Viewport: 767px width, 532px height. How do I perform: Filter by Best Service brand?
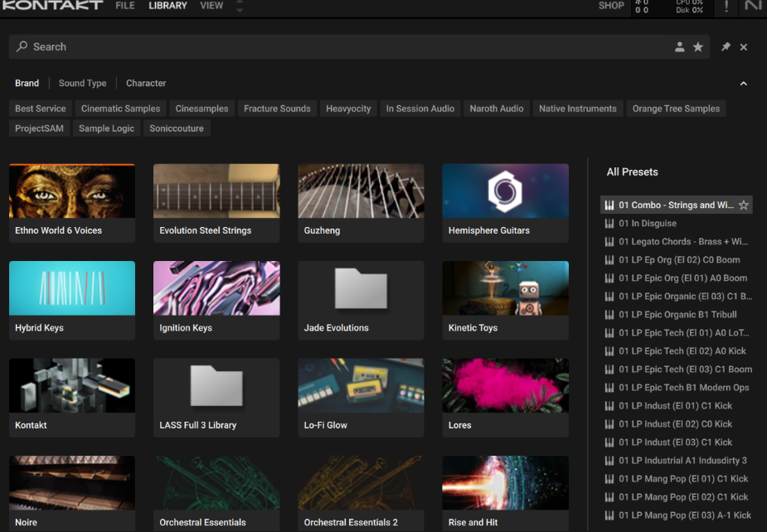[41, 109]
